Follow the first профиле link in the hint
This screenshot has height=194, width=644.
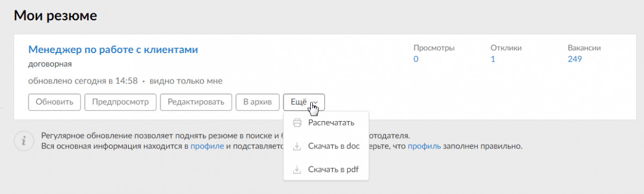click(207, 146)
